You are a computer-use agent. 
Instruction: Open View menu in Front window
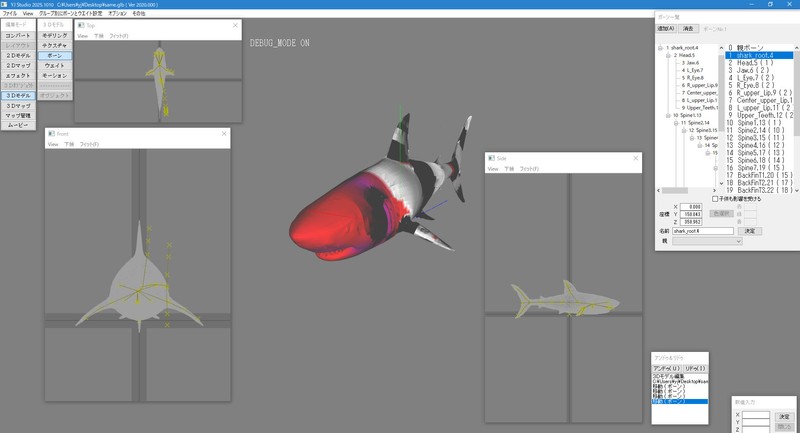click(x=53, y=144)
